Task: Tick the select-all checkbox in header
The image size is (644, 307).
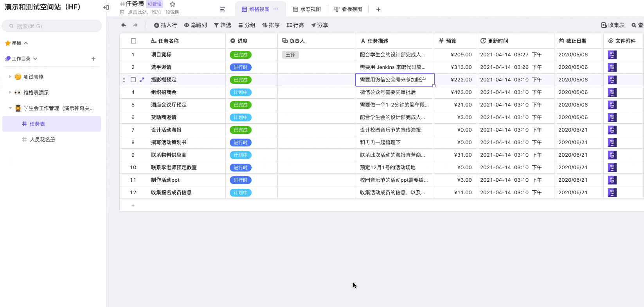Action: [x=133, y=41]
